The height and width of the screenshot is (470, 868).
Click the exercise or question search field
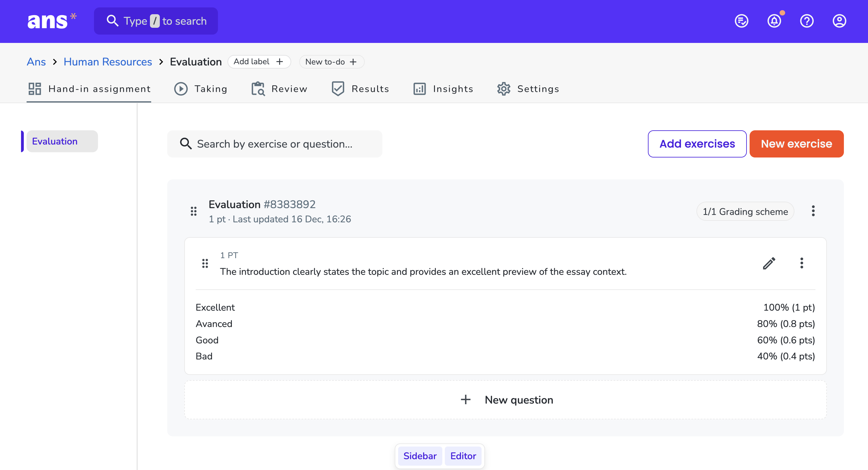[274, 144]
